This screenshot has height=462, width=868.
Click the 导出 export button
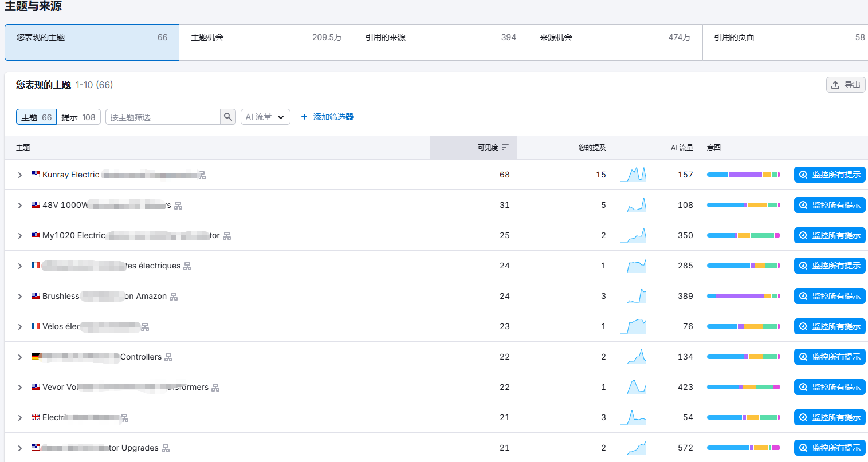[x=846, y=85]
